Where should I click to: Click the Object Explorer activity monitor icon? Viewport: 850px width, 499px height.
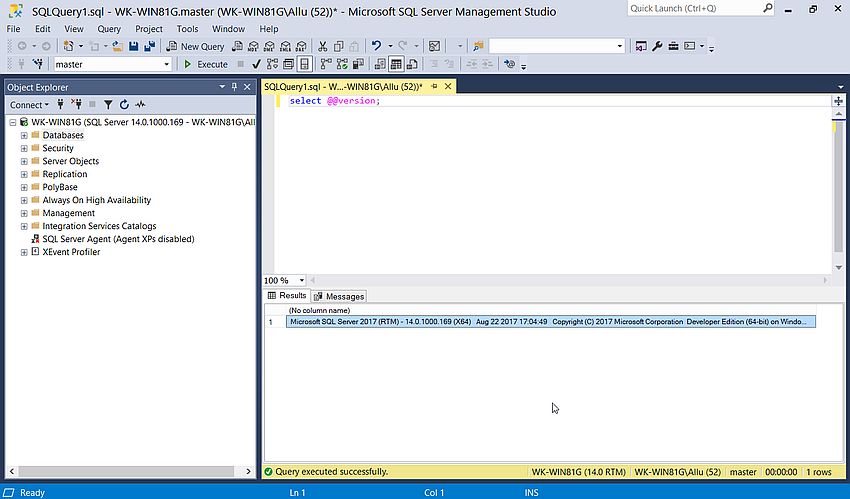(x=140, y=105)
